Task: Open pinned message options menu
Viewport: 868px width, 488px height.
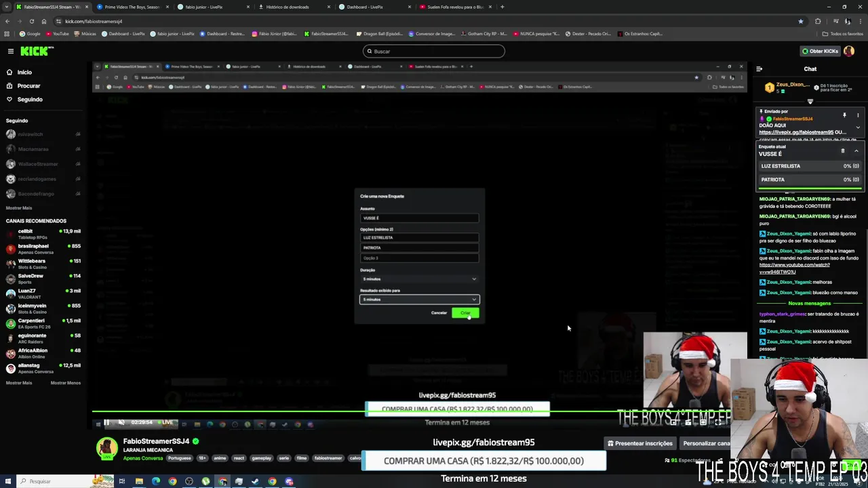Action: click(x=858, y=115)
